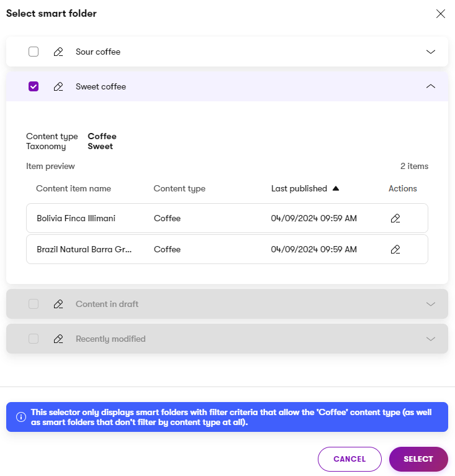Edit the Bolivia Finca Illimani item
Image resolution: width=455 pixels, height=476 pixels.
coord(395,218)
